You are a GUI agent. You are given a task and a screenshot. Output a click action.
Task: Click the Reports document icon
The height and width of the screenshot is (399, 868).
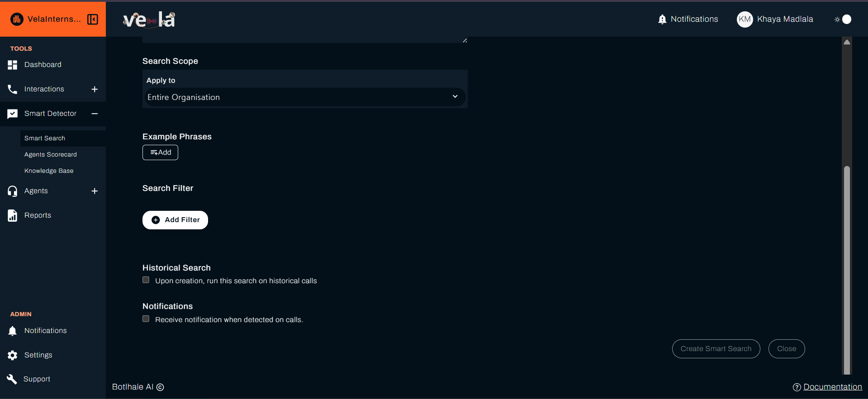(x=12, y=215)
